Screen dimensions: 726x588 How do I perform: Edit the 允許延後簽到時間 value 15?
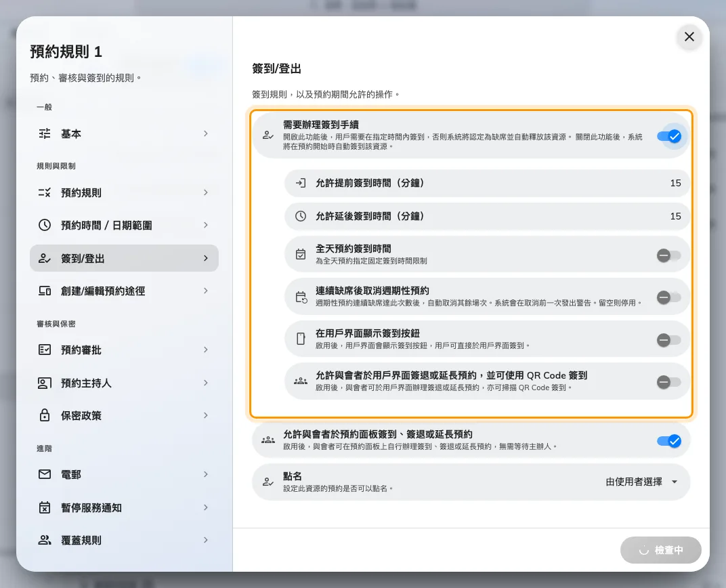675,215
